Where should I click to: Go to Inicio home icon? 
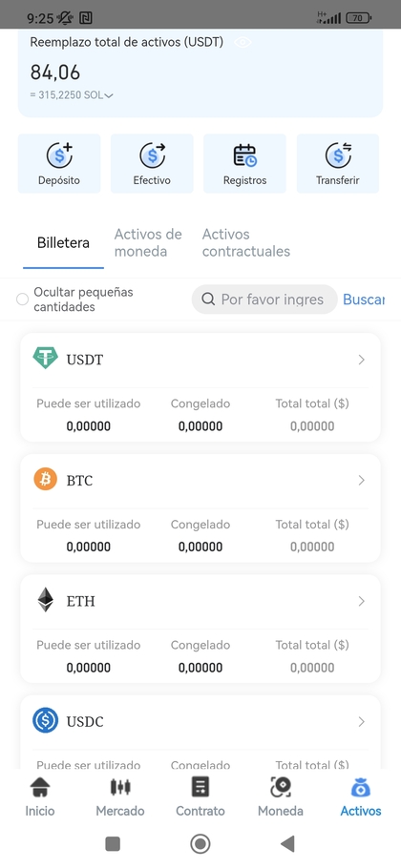40,787
